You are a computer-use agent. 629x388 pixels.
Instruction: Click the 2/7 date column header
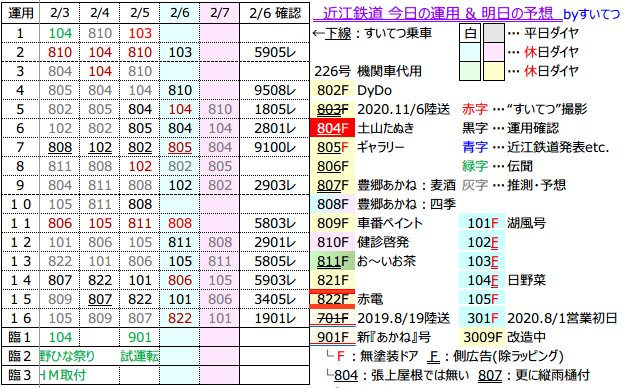[x=220, y=13]
